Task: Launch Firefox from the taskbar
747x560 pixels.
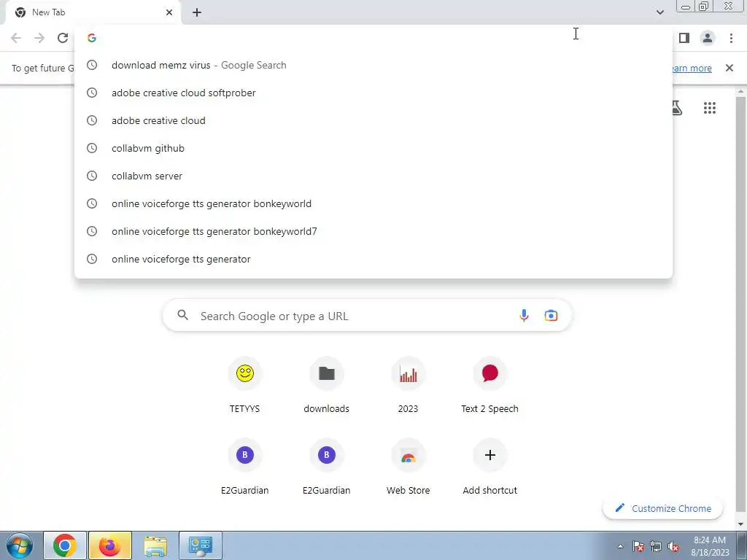Action: click(110, 545)
